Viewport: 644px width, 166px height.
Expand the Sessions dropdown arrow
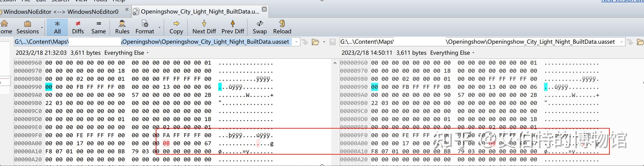[x=42, y=27]
